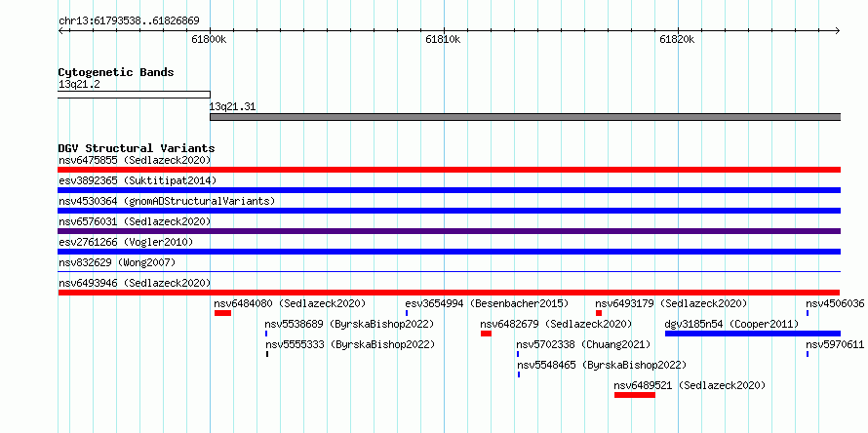Click the nsv5555333 (ByrskaBishop2022) label
Viewport: 868px width, 433px height.
click(x=350, y=344)
